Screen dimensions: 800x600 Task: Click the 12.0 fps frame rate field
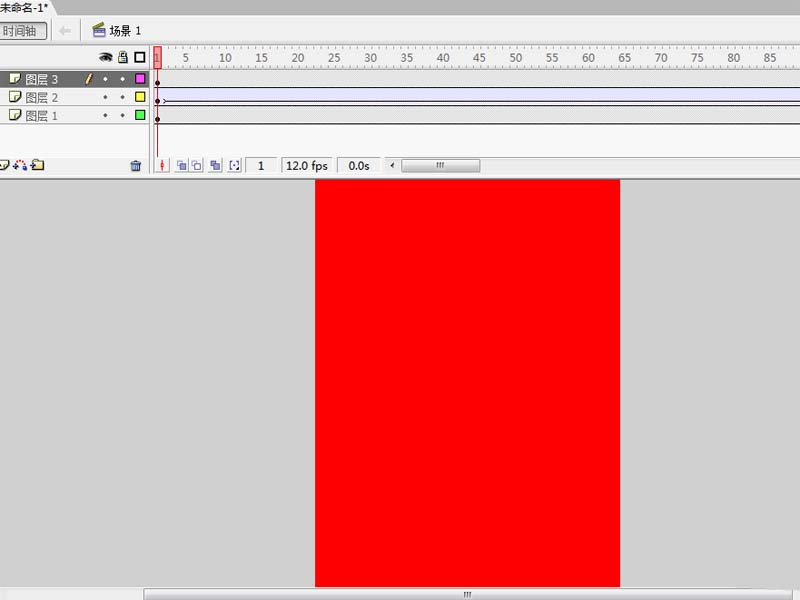[307, 165]
